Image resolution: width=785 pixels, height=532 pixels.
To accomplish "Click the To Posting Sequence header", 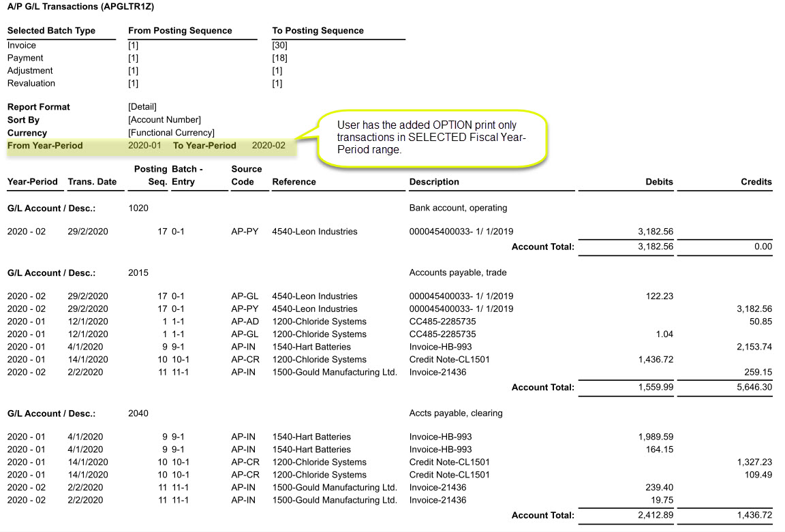I will point(318,31).
